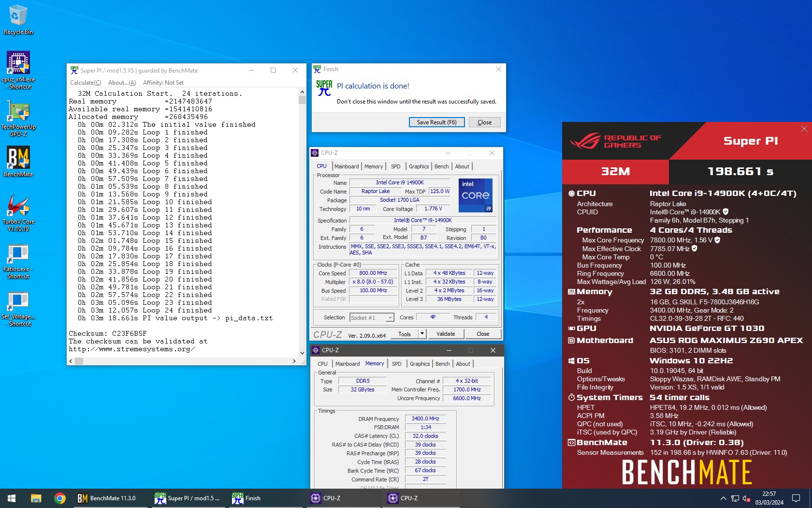The height and width of the screenshot is (508, 812).
Task: Open File Explorer from the taskbar
Action: (x=36, y=498)
